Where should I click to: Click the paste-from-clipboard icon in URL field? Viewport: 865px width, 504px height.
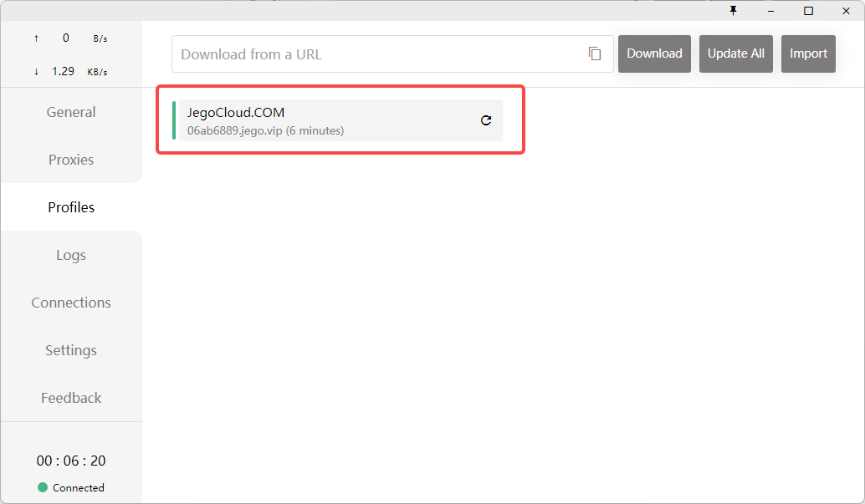click(595, 53)
